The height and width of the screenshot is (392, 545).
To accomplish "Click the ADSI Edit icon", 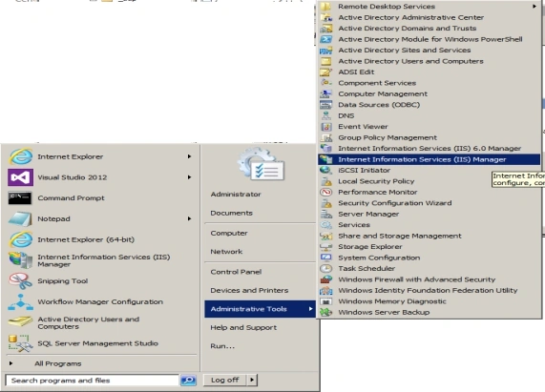I will coord(326,72).
